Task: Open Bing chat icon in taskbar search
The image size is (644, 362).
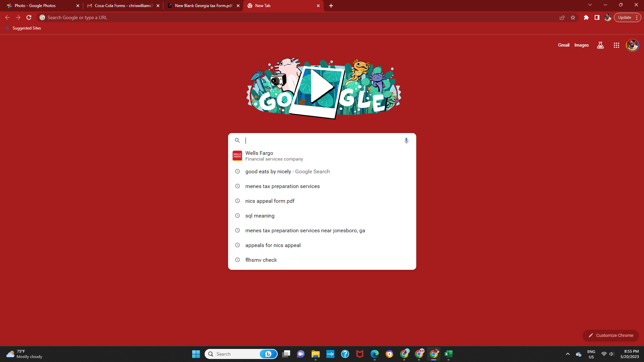Action: [x=268, y=354]
